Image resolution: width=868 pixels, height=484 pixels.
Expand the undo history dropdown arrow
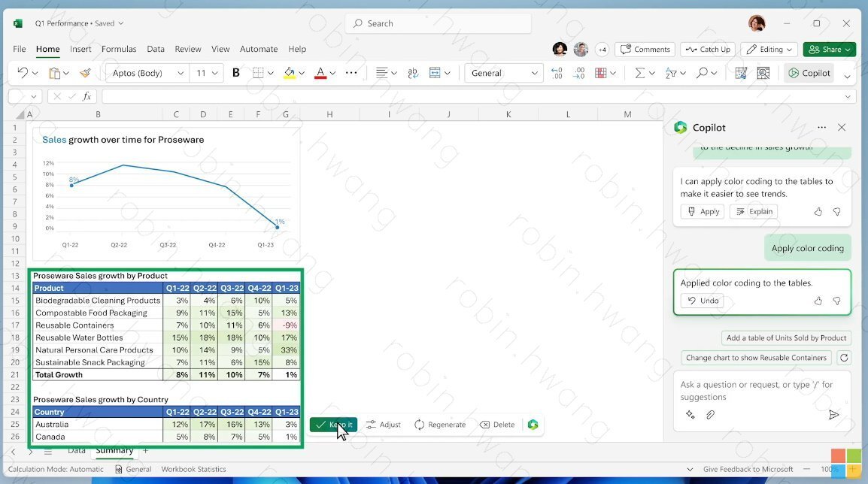coord(35,73)
